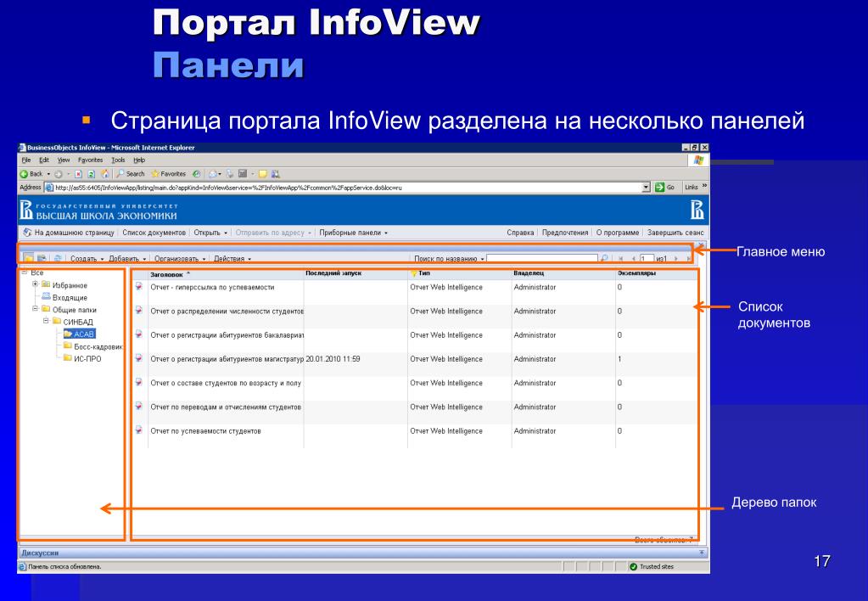The height and width of the screenshot is (601, 868).
Task: Click 'Завершить сеанс' to log out
Action: click(x=675, y=233)
